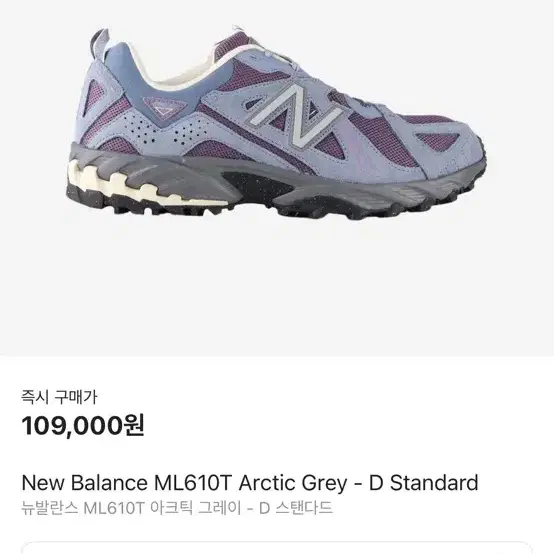Click the heel pull tab on sneaker
Screen dimensions: 554x554
point(101,44)
